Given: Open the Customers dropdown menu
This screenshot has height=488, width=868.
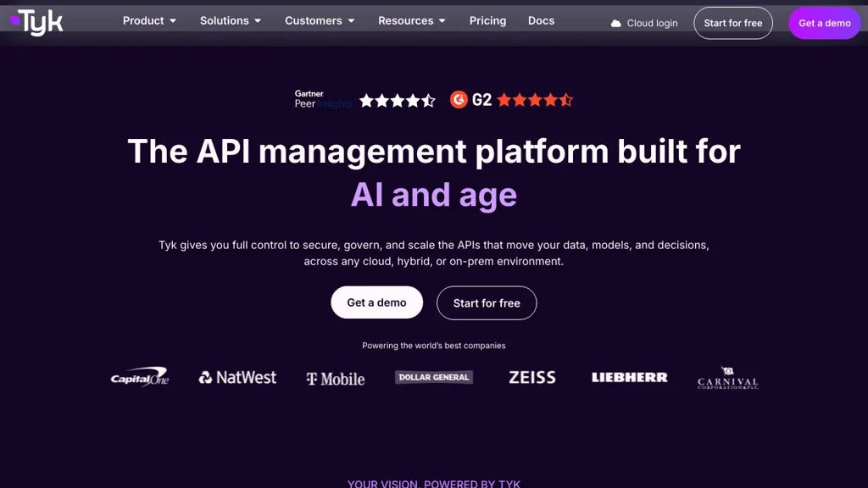Looking at the screenshot, I should point(320,20).
